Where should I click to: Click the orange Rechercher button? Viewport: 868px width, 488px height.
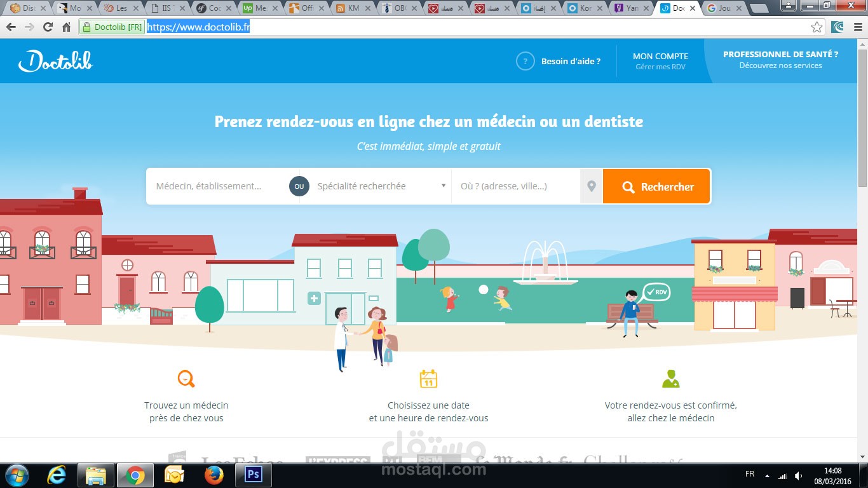[656, 186]
